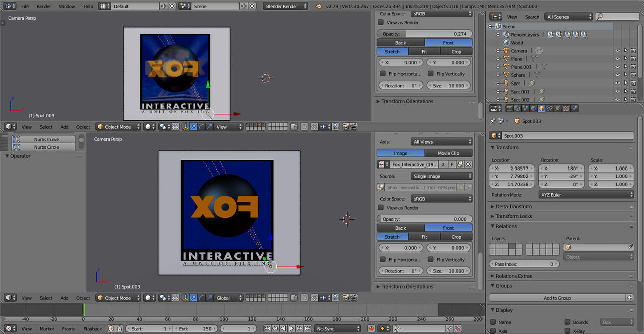
Task: Click the Spot.003 lamp gizmo in lower viewport
Action: 270,267
